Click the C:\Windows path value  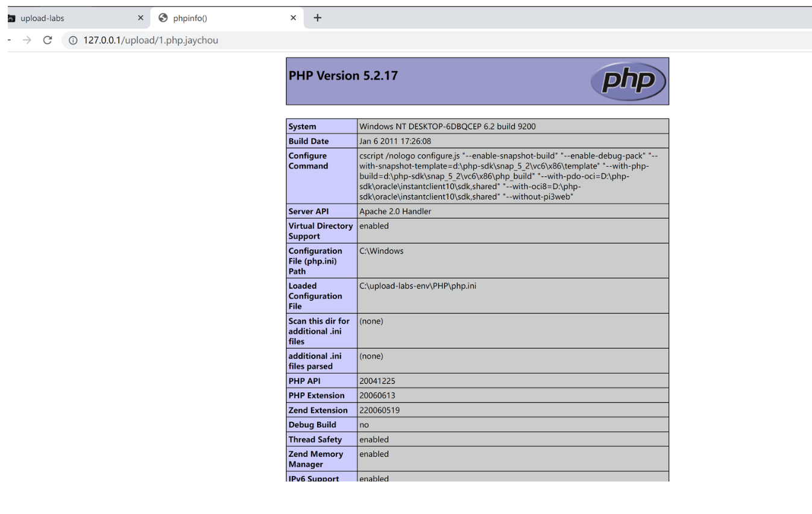[x=382, y=251]
